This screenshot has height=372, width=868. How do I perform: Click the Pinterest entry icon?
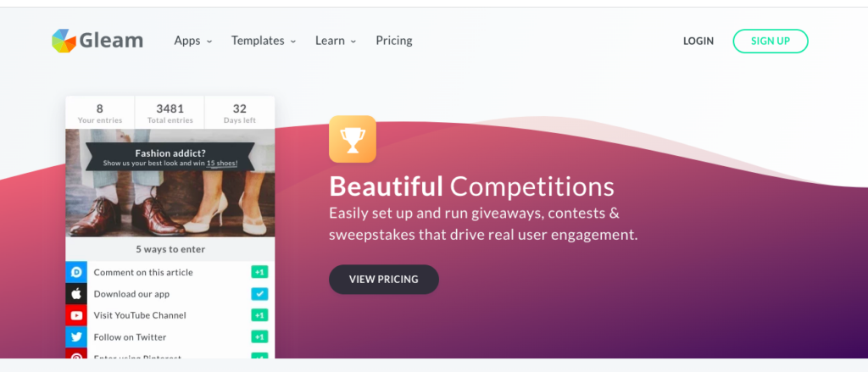(x=76, y=353)
